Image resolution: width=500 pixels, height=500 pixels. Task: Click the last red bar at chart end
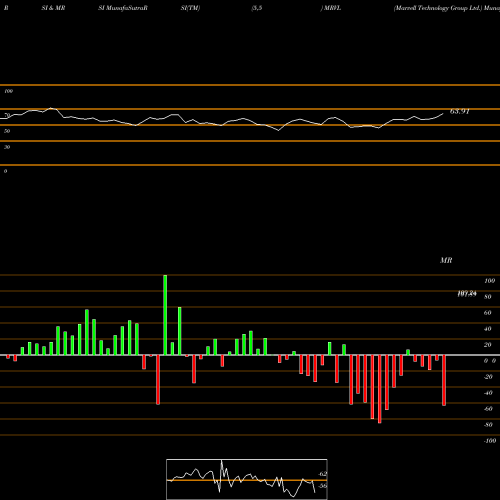[444, 380]
